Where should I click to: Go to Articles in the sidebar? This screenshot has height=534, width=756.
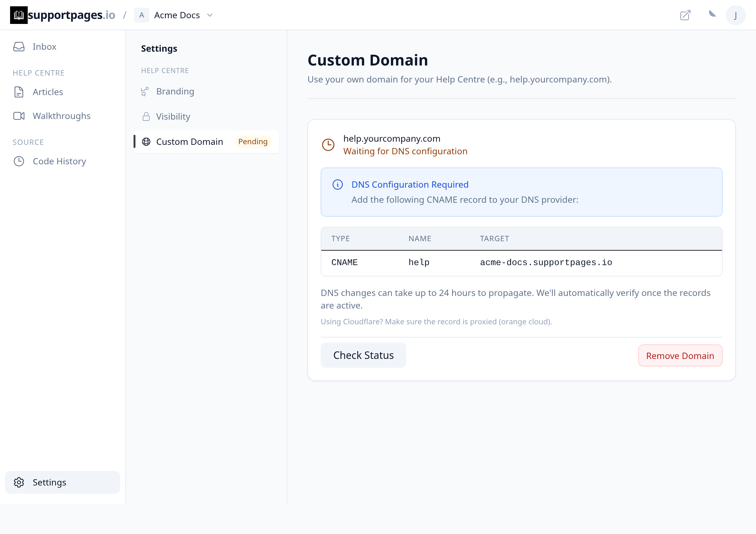pyautogui.click(x=63, y=92)
